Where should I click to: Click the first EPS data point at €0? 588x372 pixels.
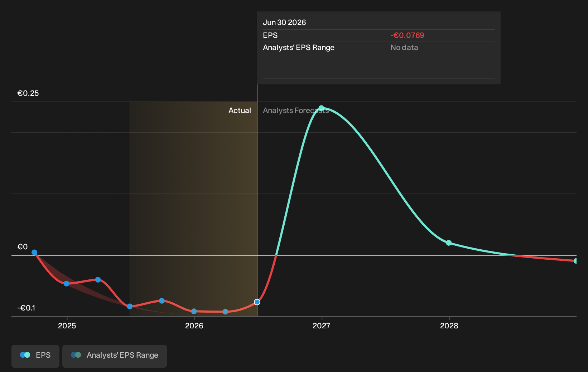pyautogui.click(x=34, y=253)
